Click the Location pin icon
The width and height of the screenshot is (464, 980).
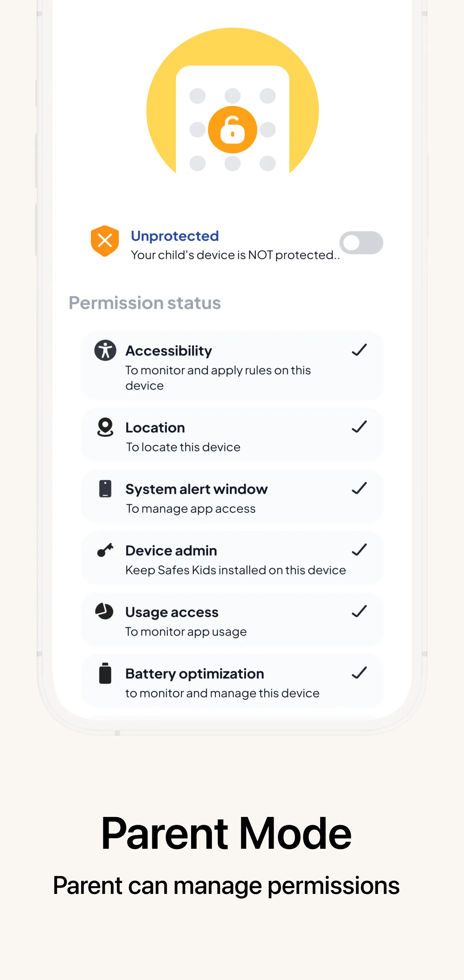[x=105, y=427]
